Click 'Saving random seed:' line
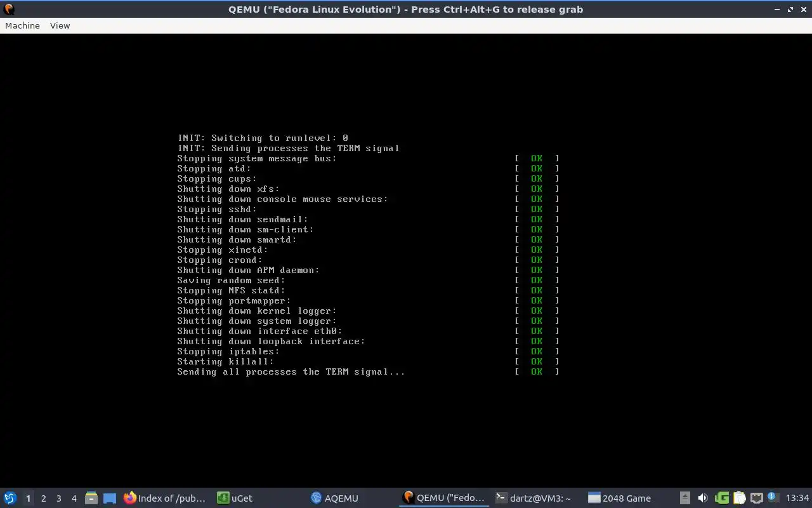Viewport: 812px width, 508px height. click(231, 280)
